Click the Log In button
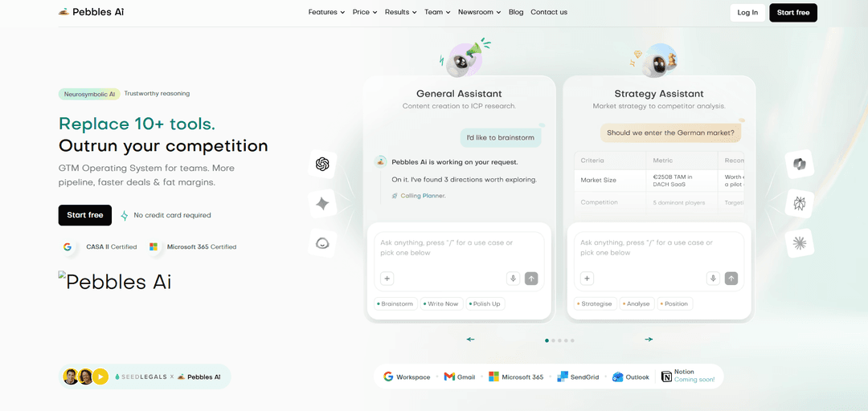868x411 pixels. click(747, 13)
